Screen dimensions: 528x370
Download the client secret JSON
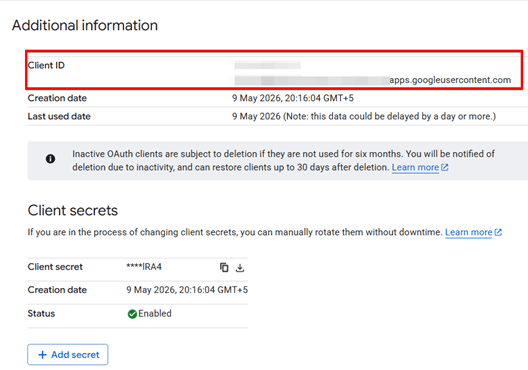pos(240,268)
